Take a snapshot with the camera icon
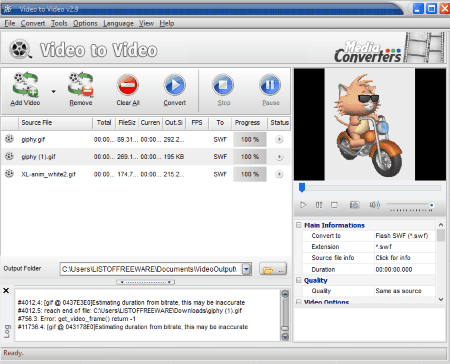Image resolution: width=450 pixels, height=364 pixels. [354, 205]
